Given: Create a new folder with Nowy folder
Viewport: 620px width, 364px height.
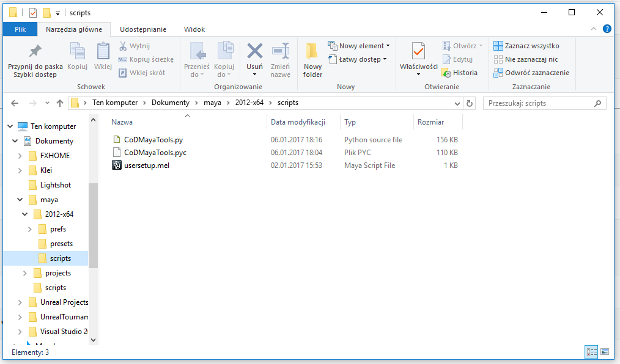Looking at the screenshot, I should coord(312,60).
